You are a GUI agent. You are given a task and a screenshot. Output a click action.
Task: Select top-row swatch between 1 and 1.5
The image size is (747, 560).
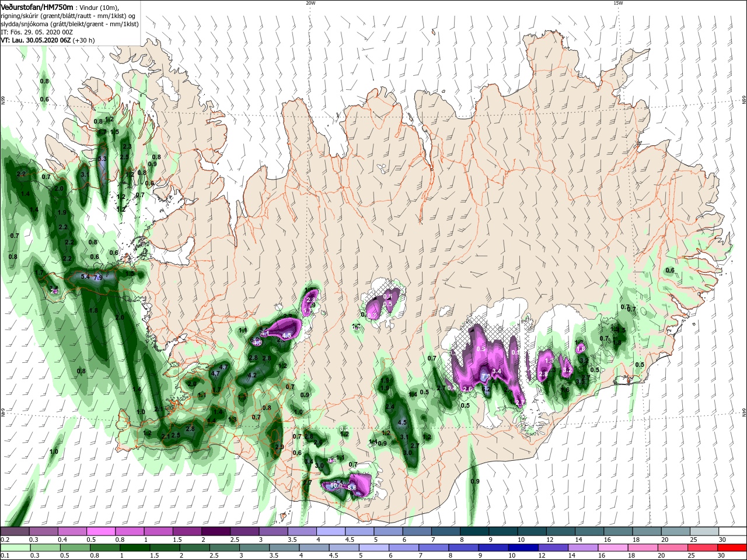158,531
